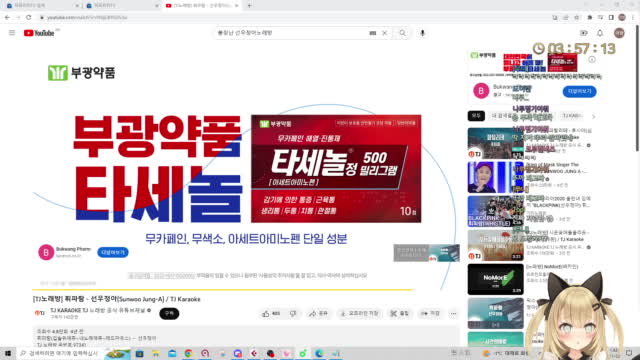Subscribe with the black subscribe button
The width and height of the screenshot is (640, 360).
[x=169, y=313]
